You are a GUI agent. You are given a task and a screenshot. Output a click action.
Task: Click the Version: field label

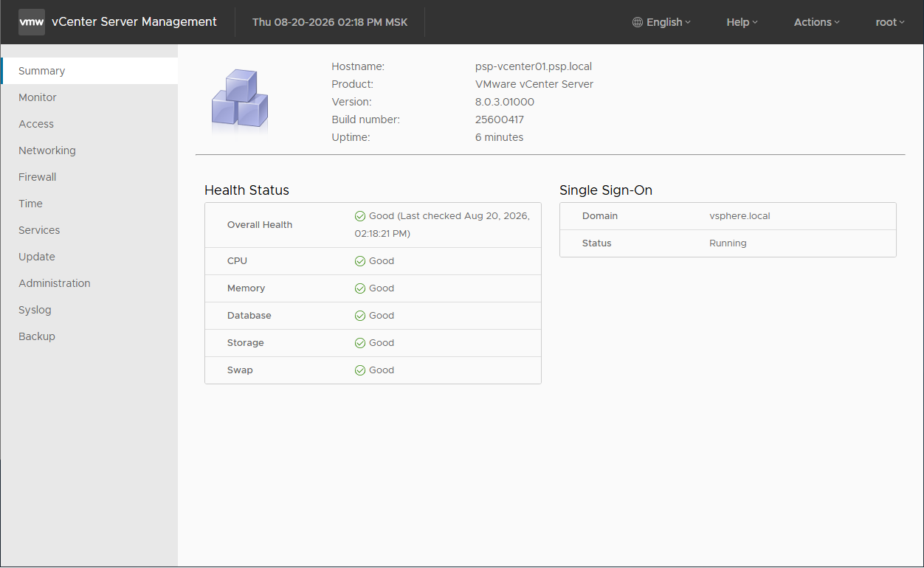coord(351,102)
